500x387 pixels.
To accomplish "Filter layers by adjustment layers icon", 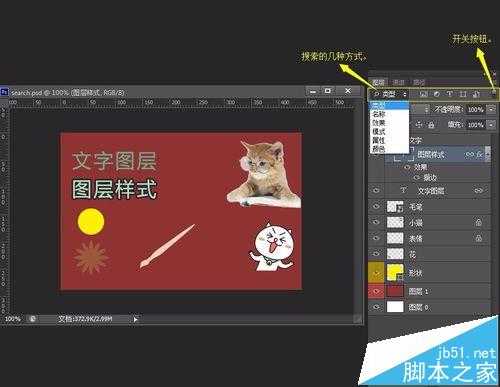I will 437,94.
